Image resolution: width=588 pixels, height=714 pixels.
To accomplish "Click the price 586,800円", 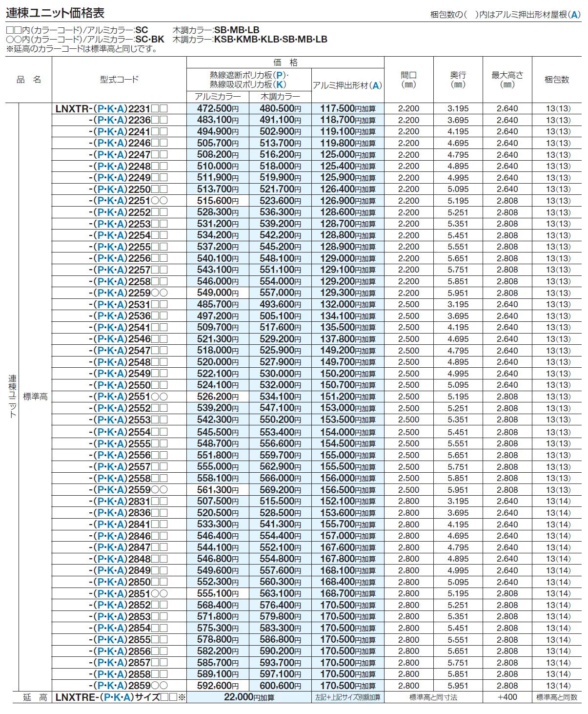I will (x=280, y=640).
